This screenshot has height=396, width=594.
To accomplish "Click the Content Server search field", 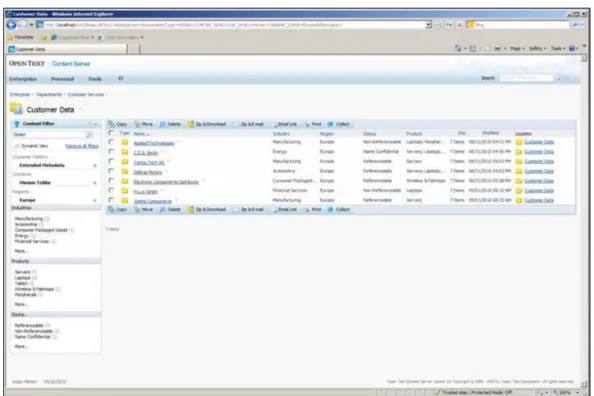I will pyautogui.click(x=526, y=78).
